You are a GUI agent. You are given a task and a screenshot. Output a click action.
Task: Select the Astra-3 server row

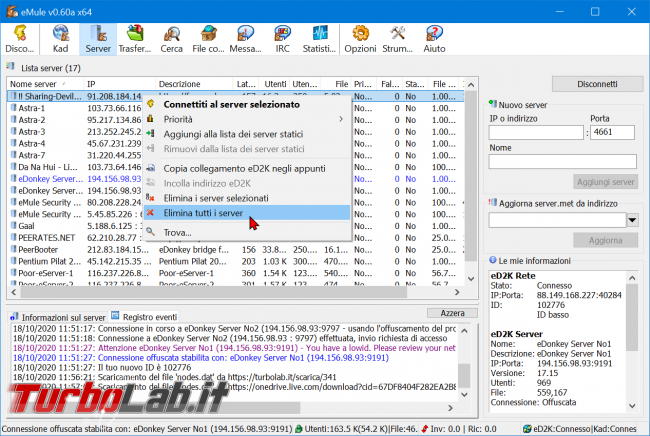tap(236, 132)
